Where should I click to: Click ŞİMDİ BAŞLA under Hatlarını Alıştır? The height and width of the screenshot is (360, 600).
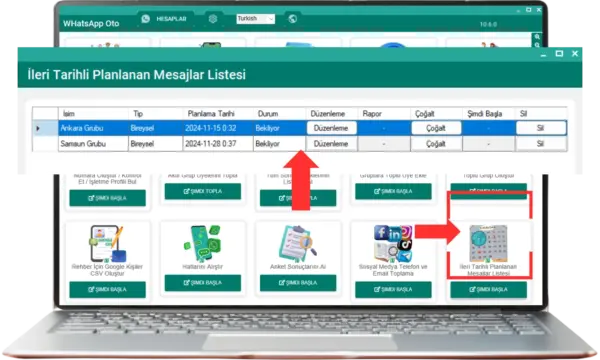click(203, 283)
